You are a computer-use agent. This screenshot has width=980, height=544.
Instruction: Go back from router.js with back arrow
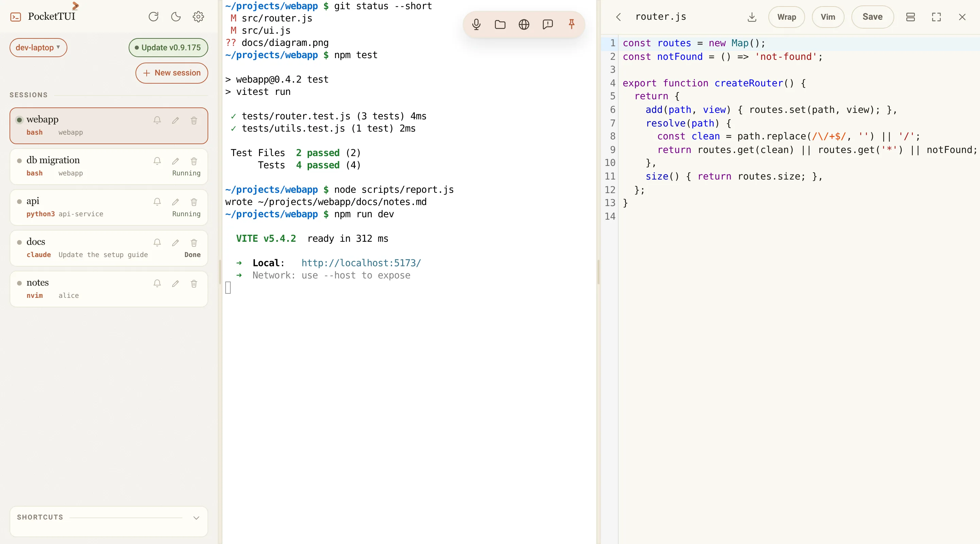(x=618, y=17)
